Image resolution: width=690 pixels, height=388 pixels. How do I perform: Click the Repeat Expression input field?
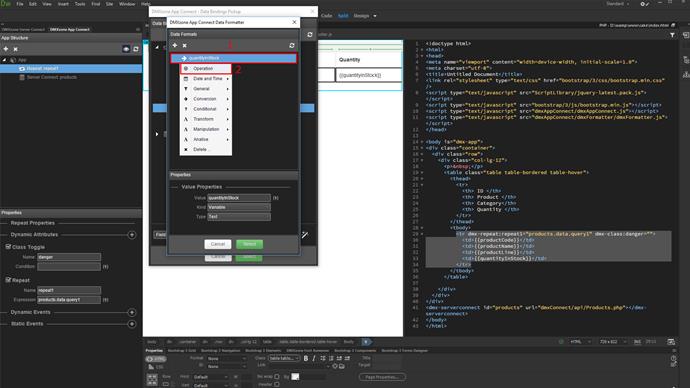(69, 300)
